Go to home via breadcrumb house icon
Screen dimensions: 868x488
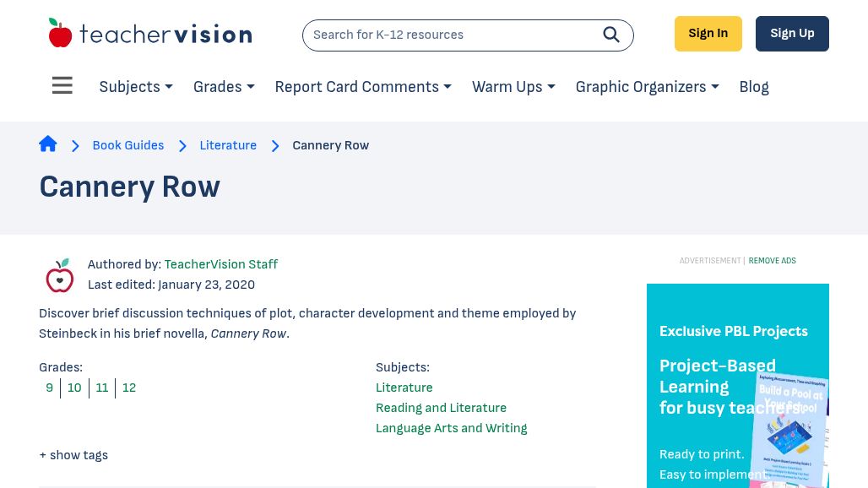47,144
